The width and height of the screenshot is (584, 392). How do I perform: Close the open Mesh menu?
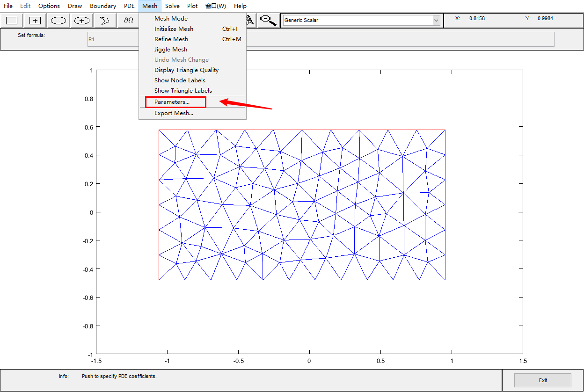tap(150, 6)
